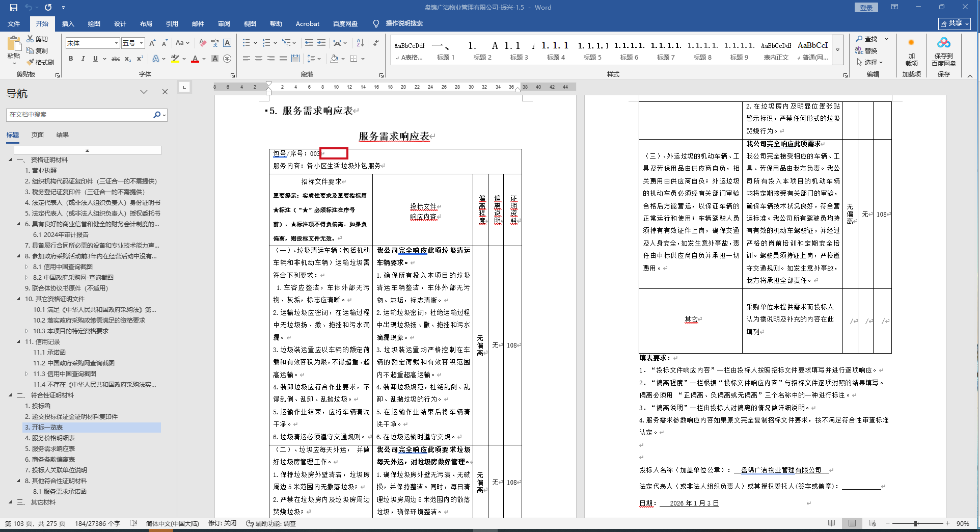Apply bulleted list

pos(247,43)
